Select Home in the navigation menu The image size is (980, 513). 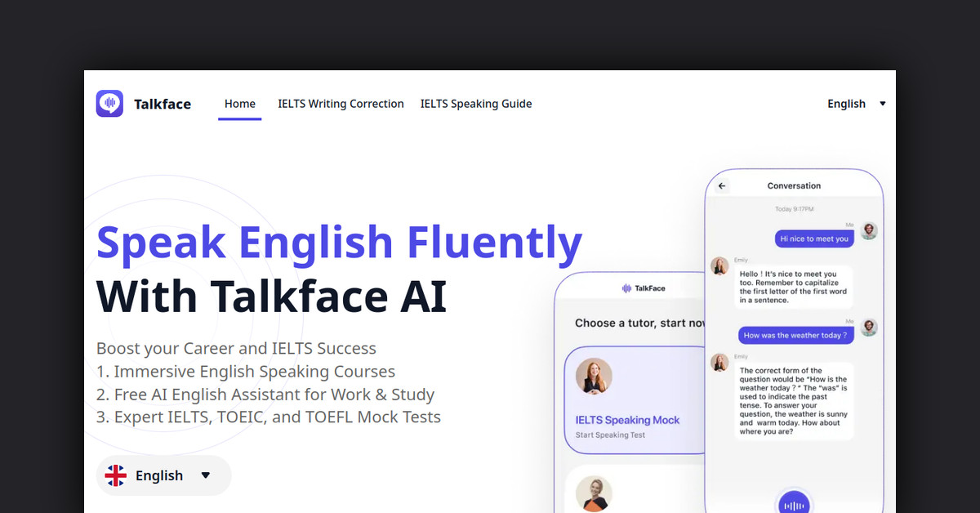tap(239, 104)
